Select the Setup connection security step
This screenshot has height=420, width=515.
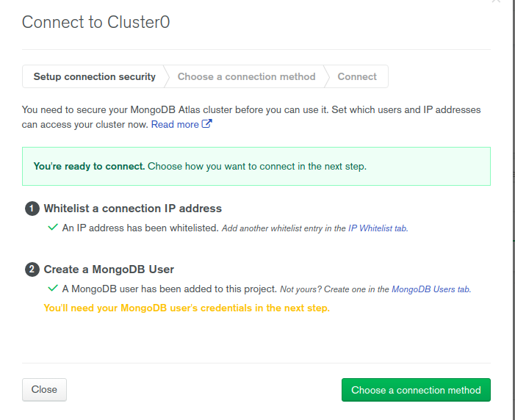[x=94, y=76]
